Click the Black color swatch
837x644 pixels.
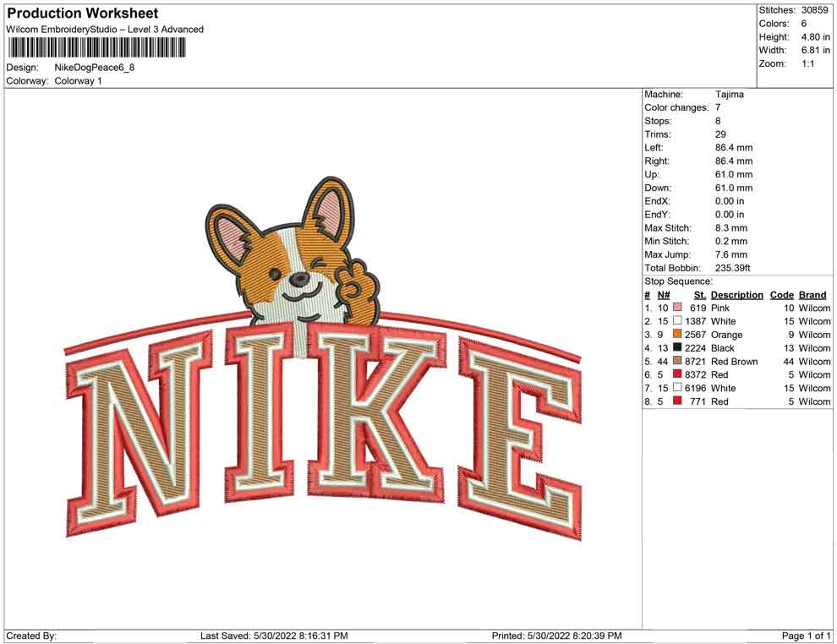677,347
